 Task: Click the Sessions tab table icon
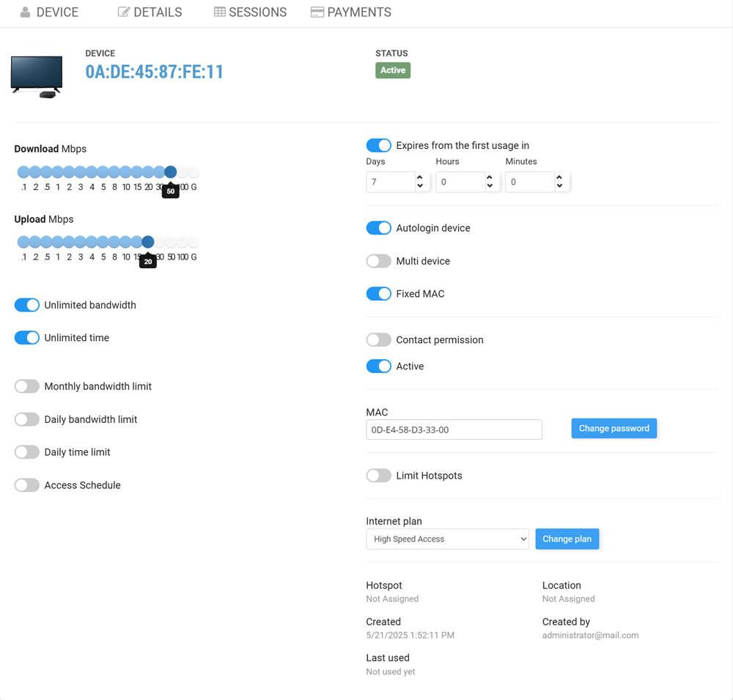point(219,12)
